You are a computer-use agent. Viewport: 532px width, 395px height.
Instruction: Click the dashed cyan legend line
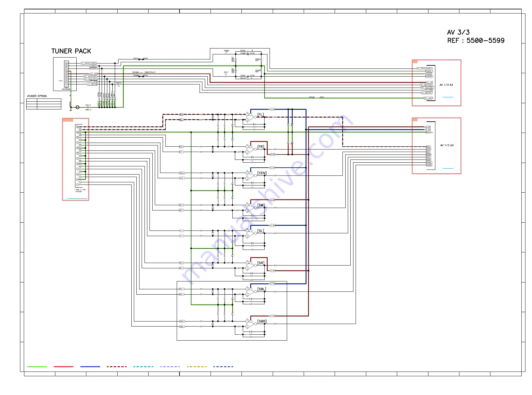click(x=143, y=367)
